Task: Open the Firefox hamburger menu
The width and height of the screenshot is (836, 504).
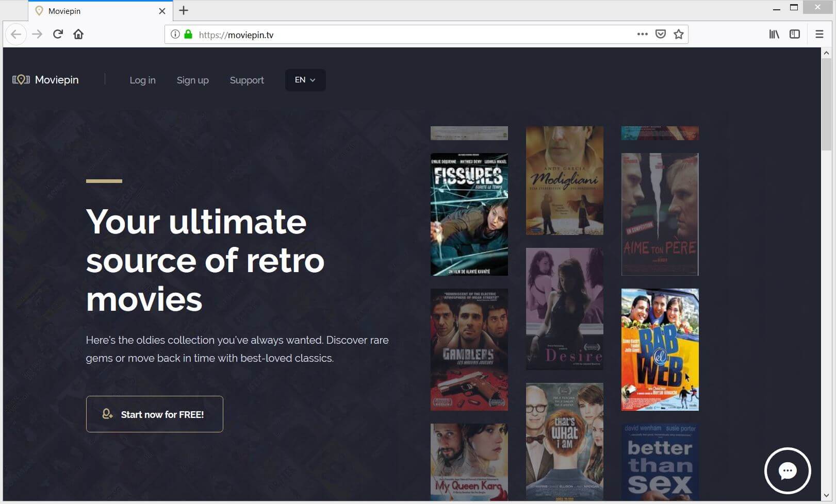Action: (x=819, y=35)
